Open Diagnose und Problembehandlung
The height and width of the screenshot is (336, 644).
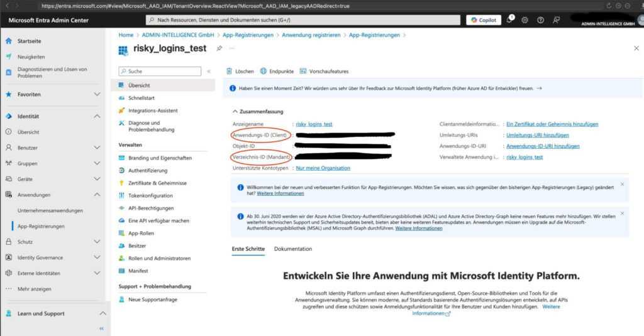click(151, 126)
